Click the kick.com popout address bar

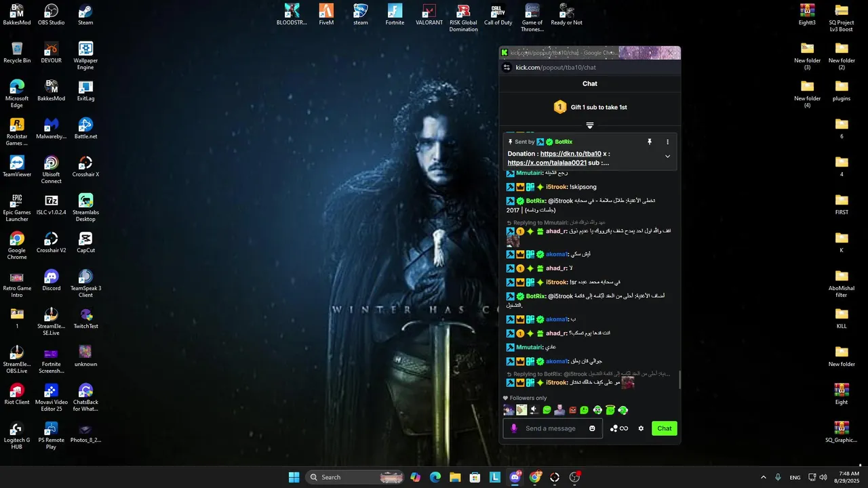coord(590,68)
